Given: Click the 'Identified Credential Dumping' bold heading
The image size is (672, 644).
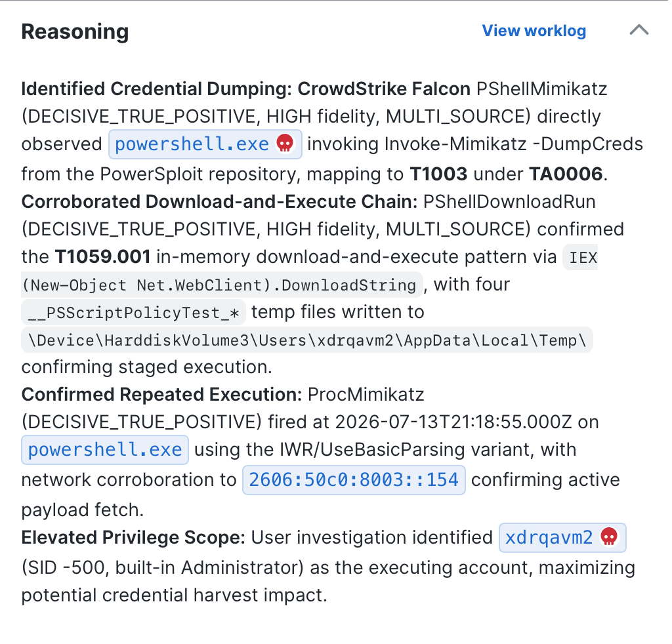Looking at the screenshot, I should 157,89.
